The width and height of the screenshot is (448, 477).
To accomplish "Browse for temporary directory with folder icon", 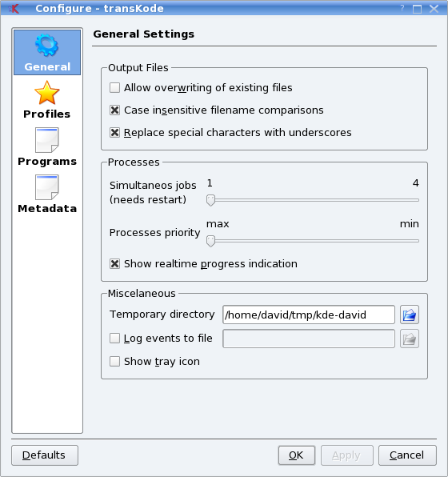I will [410, 315].
